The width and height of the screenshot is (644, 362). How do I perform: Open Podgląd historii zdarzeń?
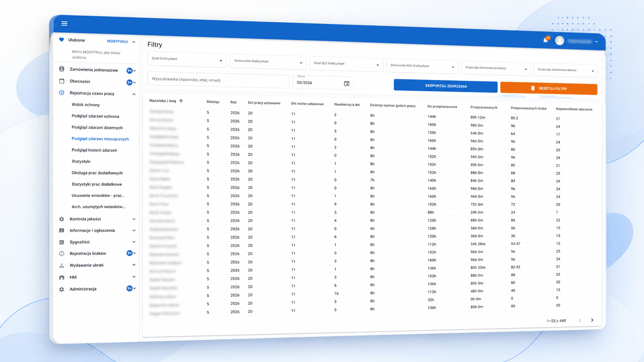coord(94,150)
